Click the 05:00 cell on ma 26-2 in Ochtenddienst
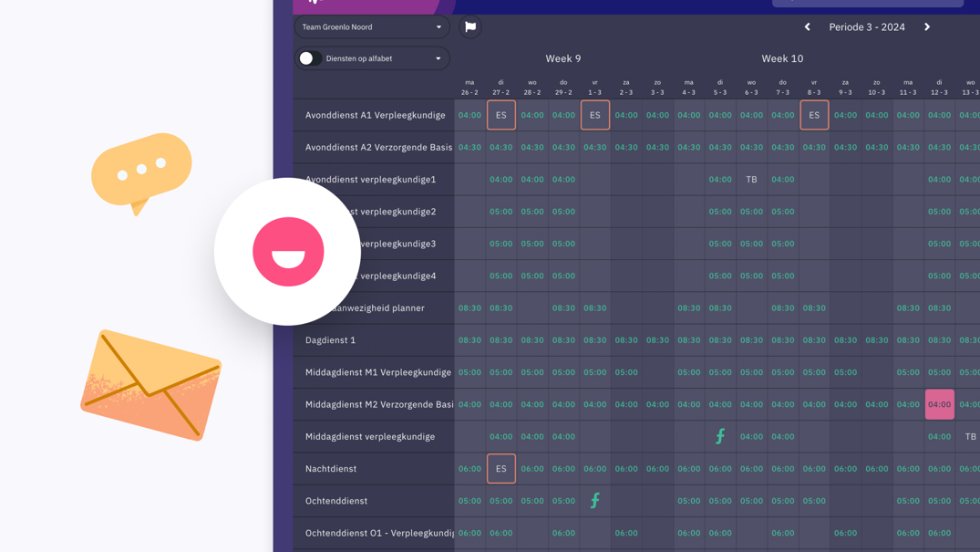980x552 pixels. [x=470, y=501]
